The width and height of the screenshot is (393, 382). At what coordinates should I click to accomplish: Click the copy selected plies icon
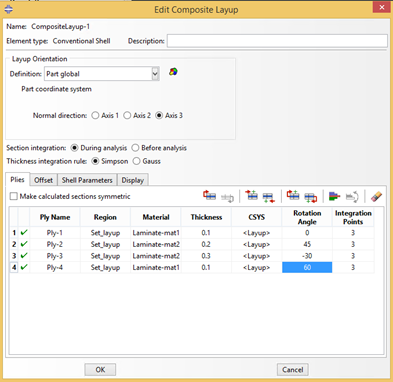pos(209,196)
